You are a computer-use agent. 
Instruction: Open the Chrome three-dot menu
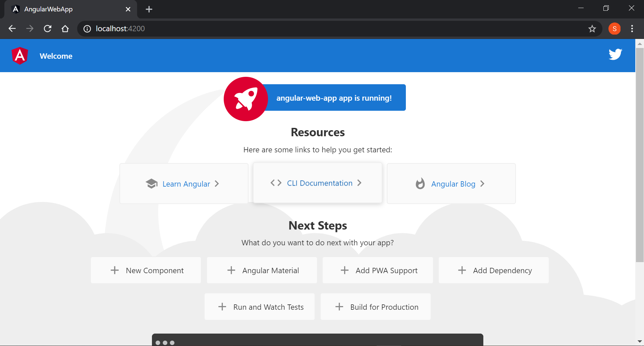(x=632, y=29)
